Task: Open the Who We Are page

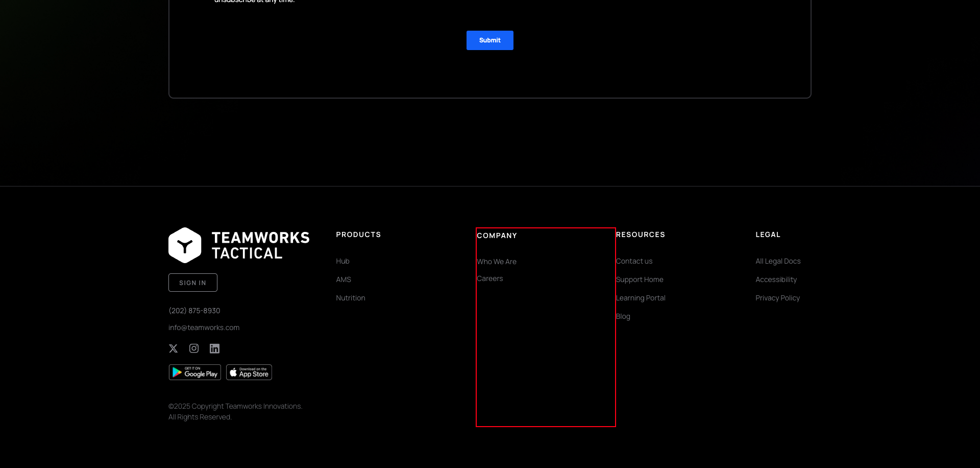Action: 497,261
